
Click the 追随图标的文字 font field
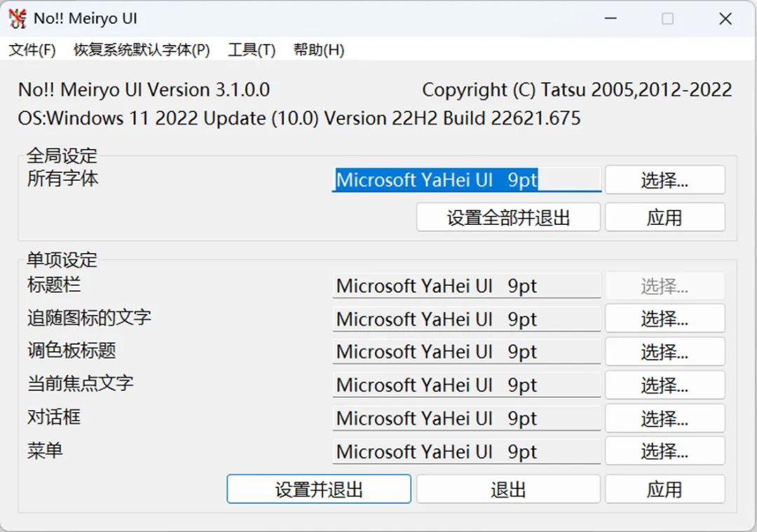[466, 319]
